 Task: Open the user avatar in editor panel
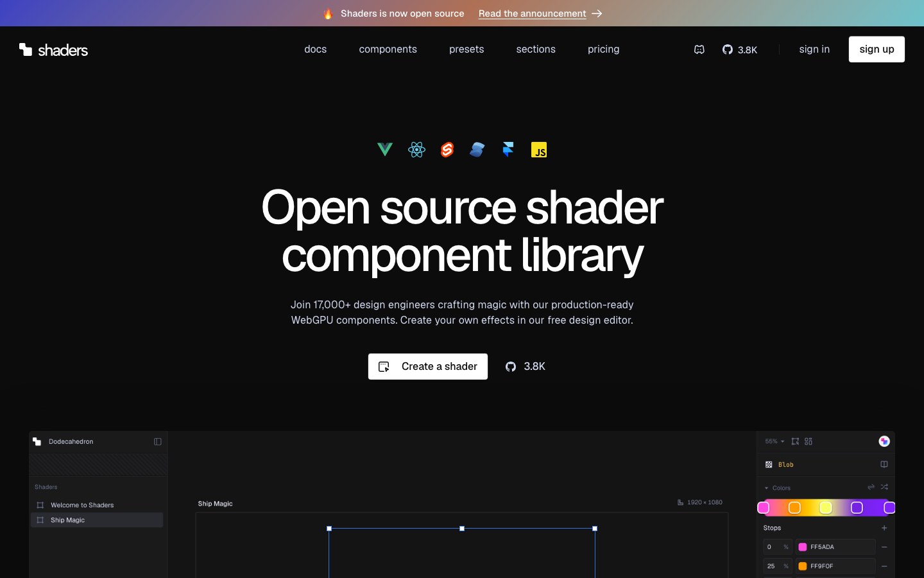pos(884,441)
